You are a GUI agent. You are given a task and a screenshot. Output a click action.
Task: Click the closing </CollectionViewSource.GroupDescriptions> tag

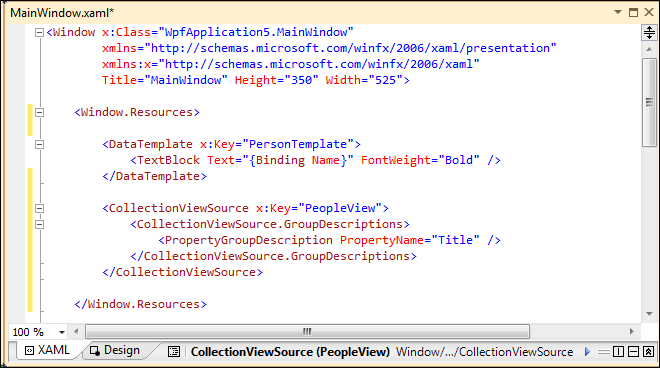tap(274, 256)
